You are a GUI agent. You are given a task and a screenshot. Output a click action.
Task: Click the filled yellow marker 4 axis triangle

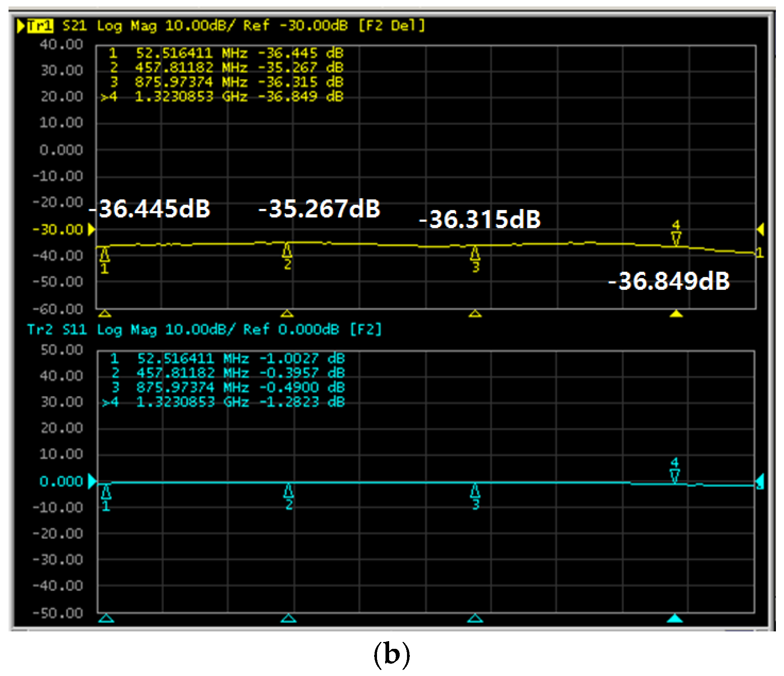[x=676, y=314]
